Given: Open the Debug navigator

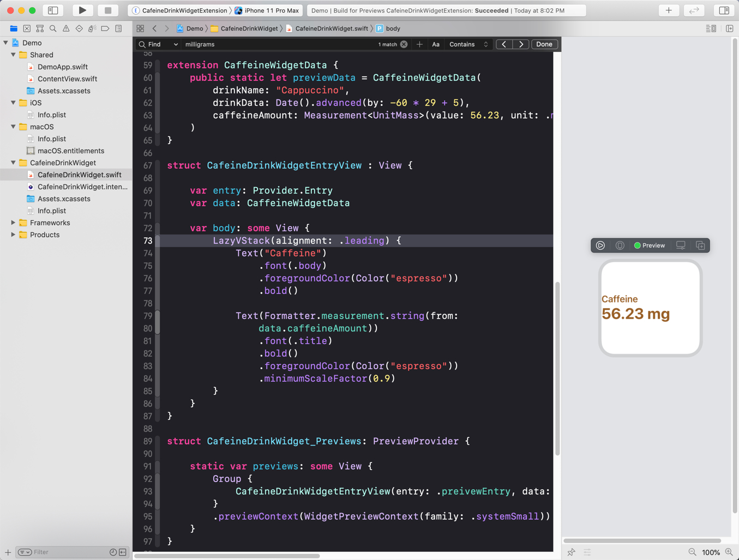Looking at the screenshot, I should click(x=92, y=28).
